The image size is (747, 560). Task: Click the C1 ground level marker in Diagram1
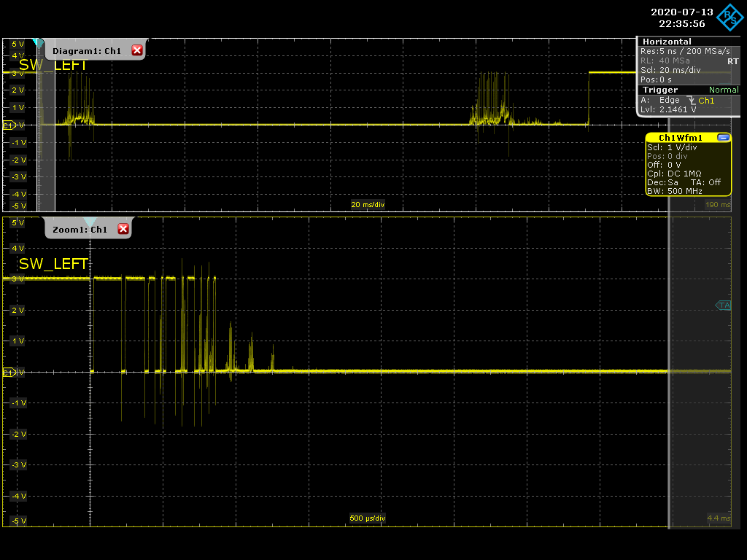tap(9, 125)
